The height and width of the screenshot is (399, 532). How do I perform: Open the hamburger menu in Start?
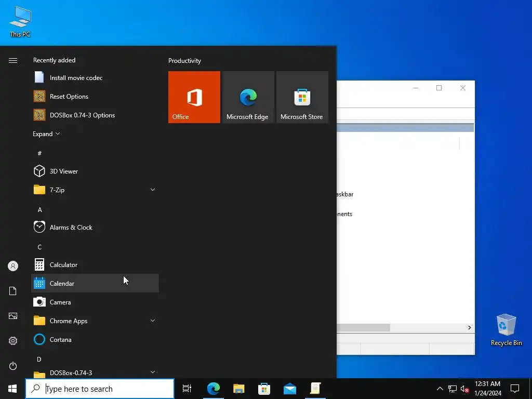click(x=13, y=61)
